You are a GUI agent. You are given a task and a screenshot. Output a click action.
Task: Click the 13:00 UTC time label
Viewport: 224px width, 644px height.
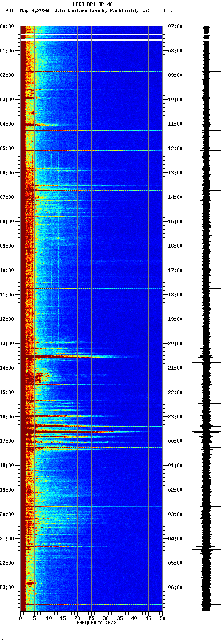(x=175, y=173)
